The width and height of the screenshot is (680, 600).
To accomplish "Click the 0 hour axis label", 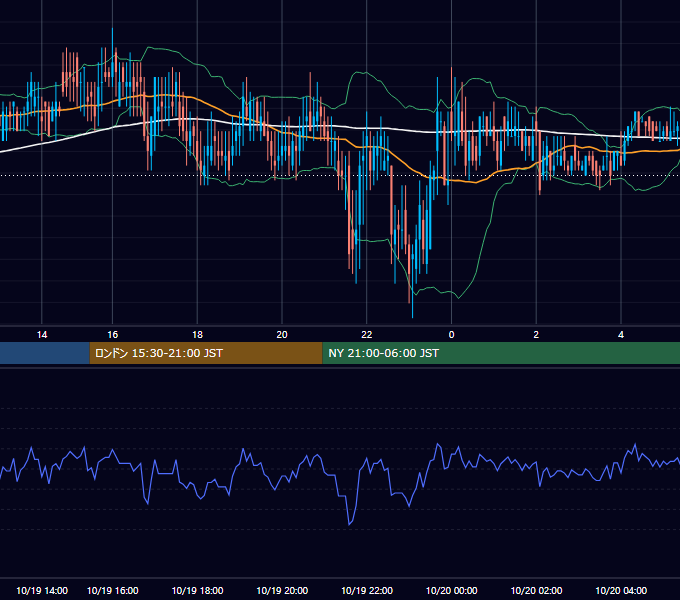I will click(x=451, y=335).
